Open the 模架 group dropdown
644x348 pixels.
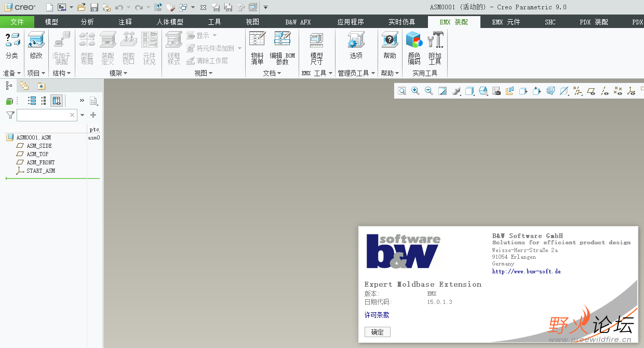click(x=118, y=74)
